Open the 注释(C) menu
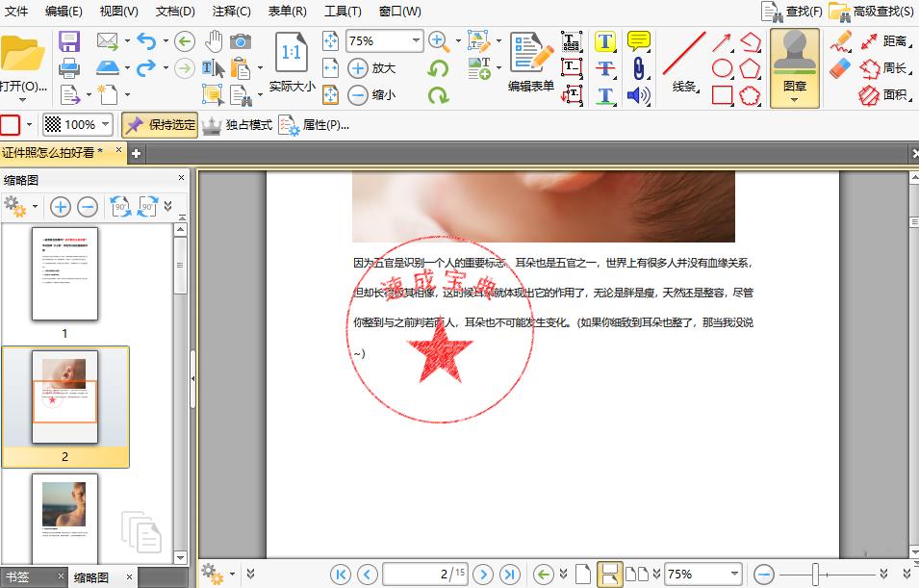Screen dimensions: 919x588 229,11
